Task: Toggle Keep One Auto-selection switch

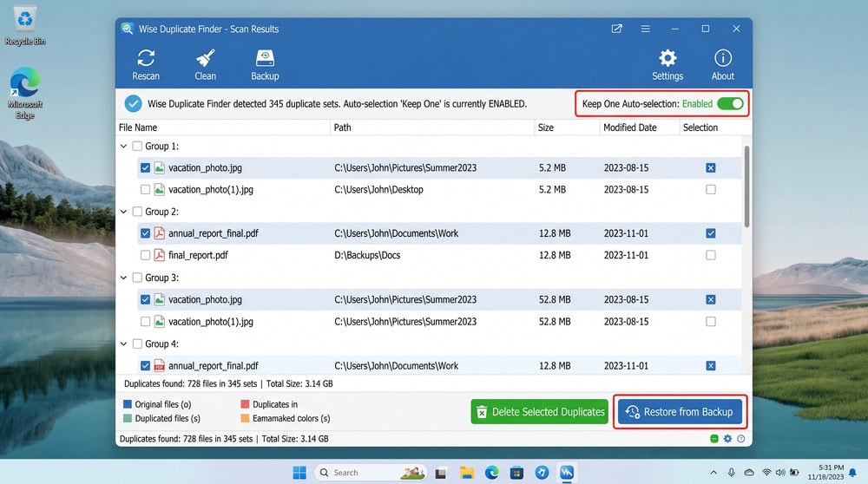Action: 730,103
